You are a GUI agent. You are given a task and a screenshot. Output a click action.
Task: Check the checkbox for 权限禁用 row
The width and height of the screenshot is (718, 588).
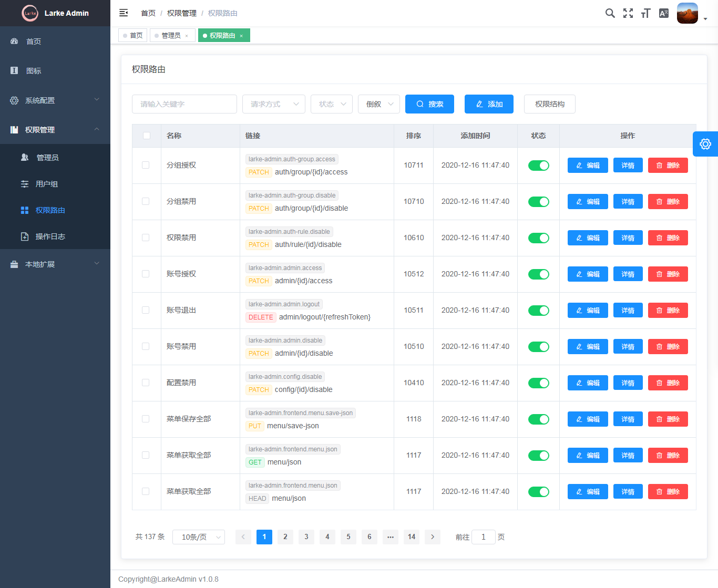coord(146,238)
